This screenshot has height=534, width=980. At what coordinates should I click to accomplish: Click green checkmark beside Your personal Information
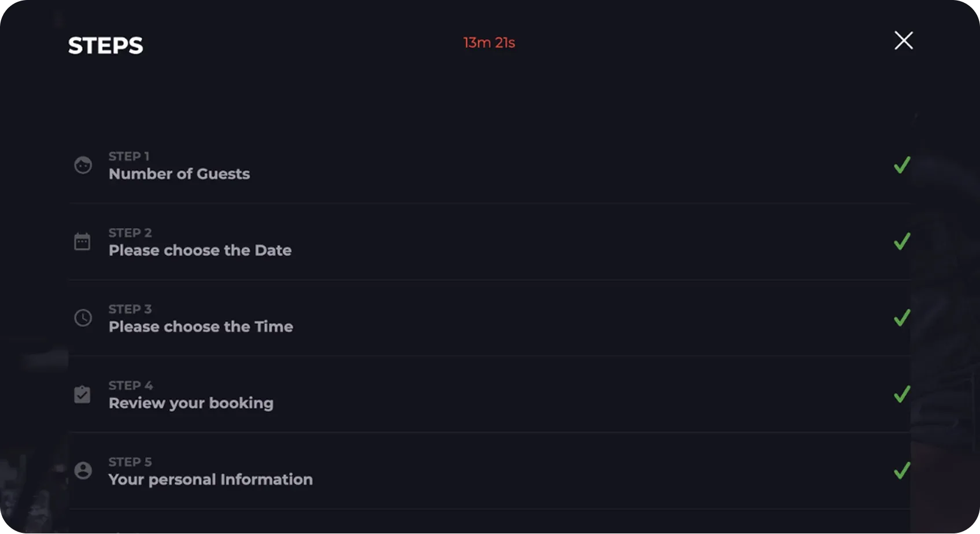pyautogui.click(x=902, y=470)
